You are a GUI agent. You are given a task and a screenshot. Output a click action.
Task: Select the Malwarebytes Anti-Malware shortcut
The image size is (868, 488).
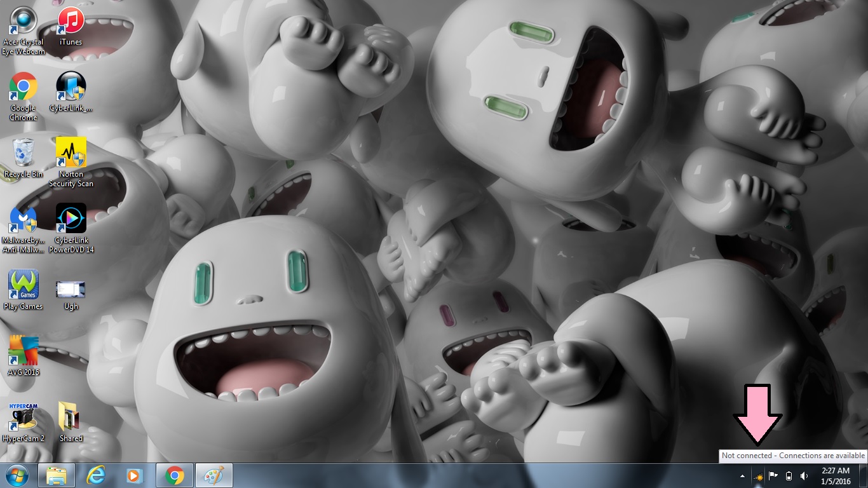[x=24, y=229]
